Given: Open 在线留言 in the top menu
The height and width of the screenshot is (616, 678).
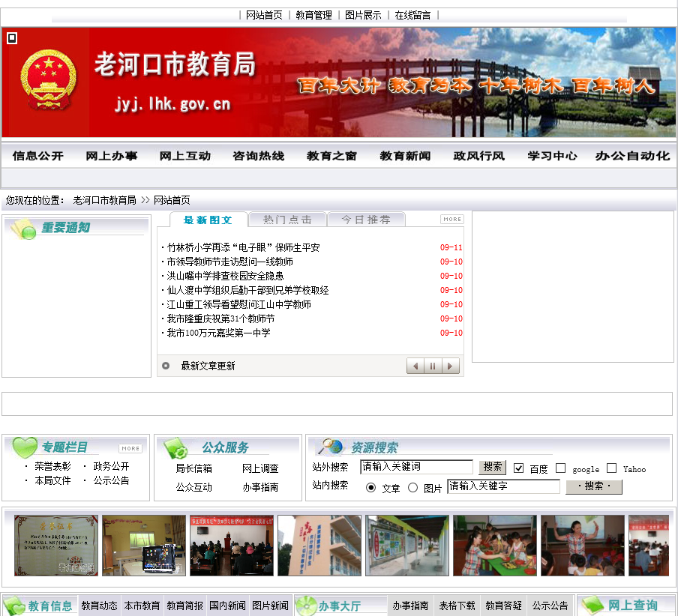Looking at the screenshot, I should 413,15.
